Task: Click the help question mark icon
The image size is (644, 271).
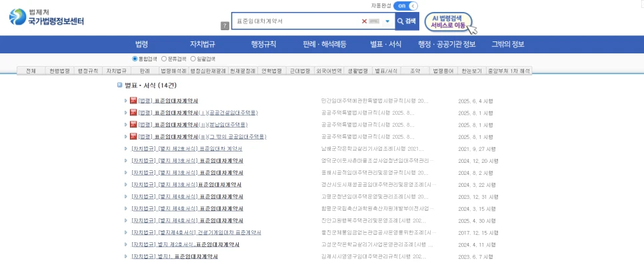Action: coord(225,25)
